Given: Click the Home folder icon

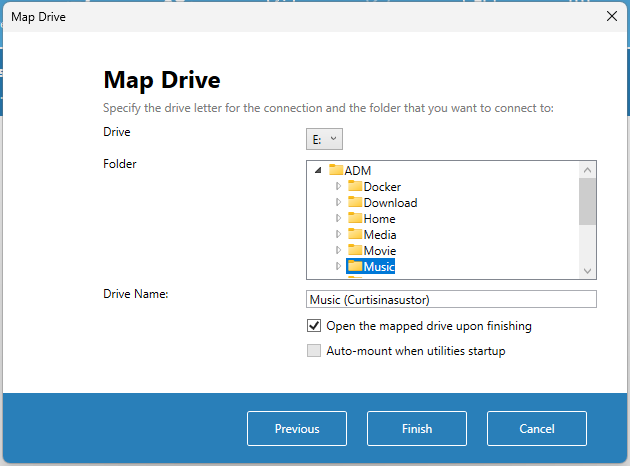Looking at the screenshot, I should point(355,218).
